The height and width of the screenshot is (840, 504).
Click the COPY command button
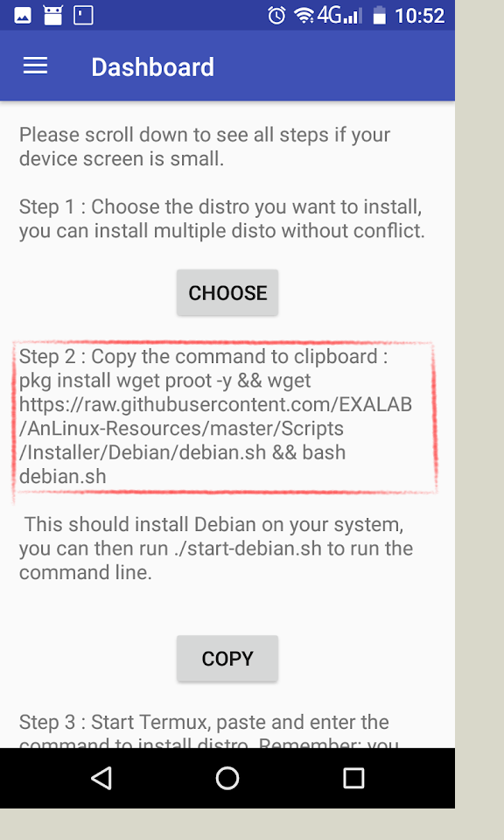(x=227, y=658)
